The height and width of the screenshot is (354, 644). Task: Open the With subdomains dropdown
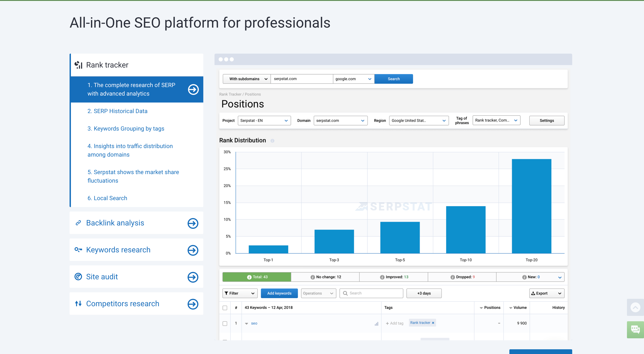point(247,79)
